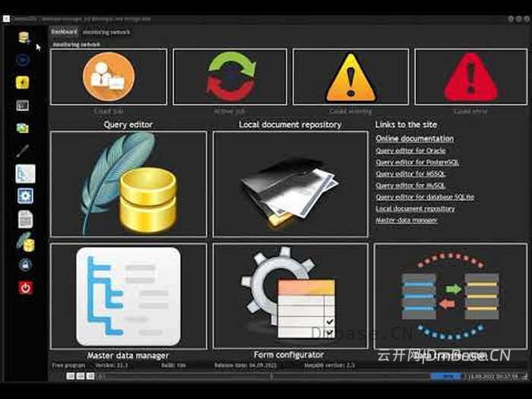
Task: Follow the Query editor for PostgreSQL link
Action: (x=417, y=162)
